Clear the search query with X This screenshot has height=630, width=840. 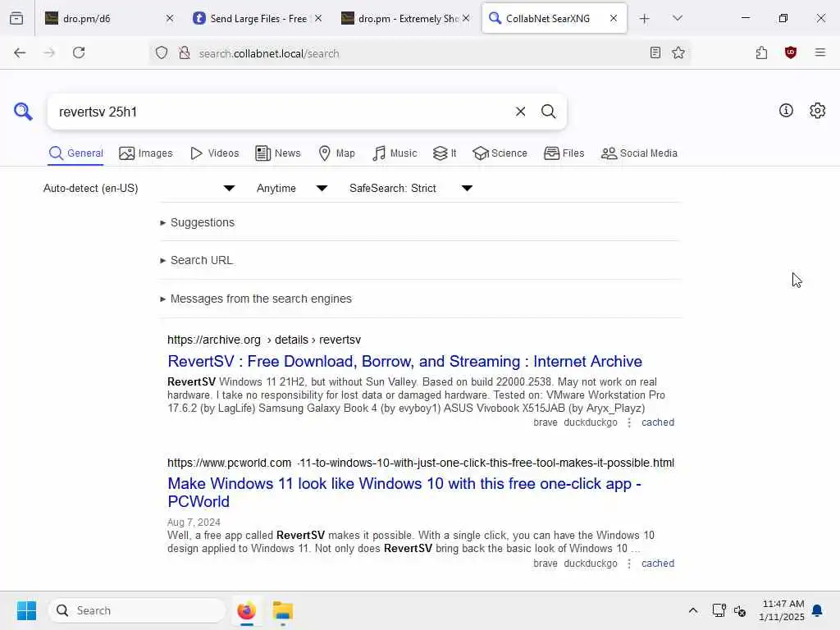pos(520,112)
